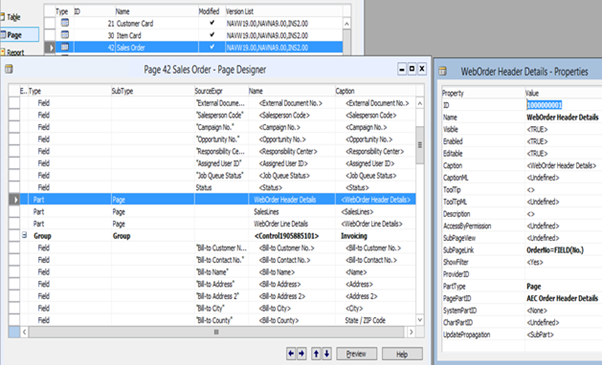Click the SubPageLink value OrderNo=FIELD(No.)

click(555, 250)
